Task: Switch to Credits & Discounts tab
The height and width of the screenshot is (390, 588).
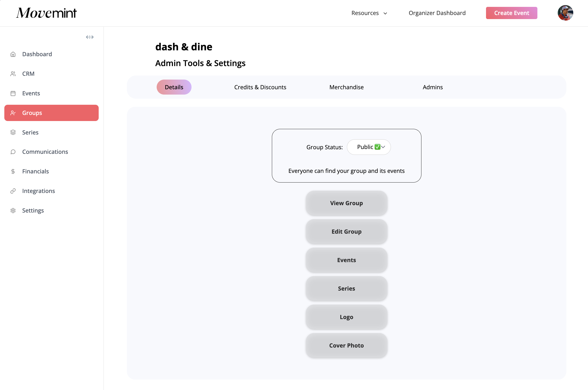Action: (x=260, y=87)
